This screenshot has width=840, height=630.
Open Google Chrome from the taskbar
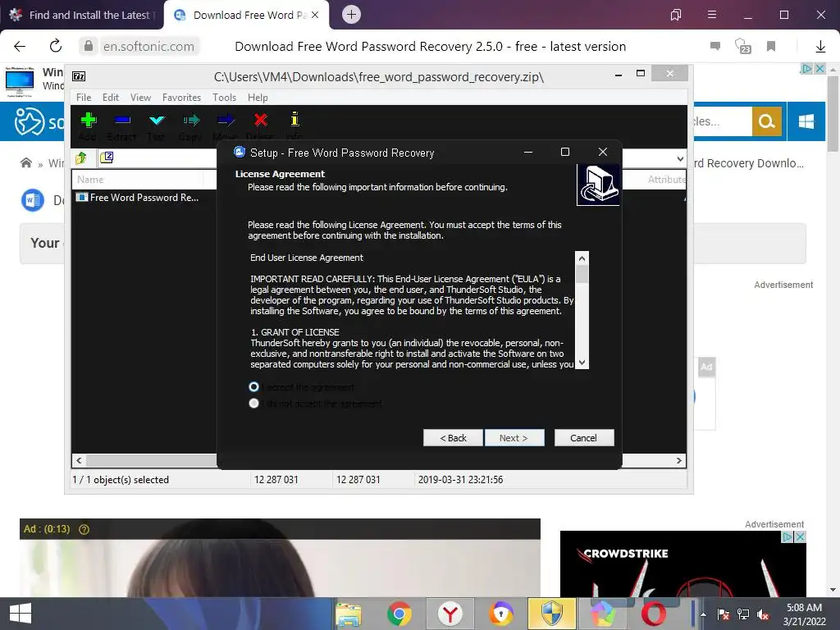pos(399,614)
